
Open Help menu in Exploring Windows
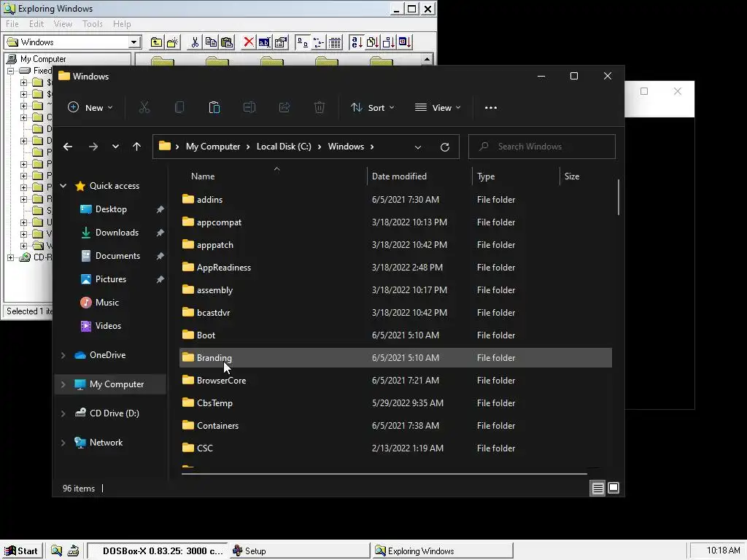tap(122, 24)
